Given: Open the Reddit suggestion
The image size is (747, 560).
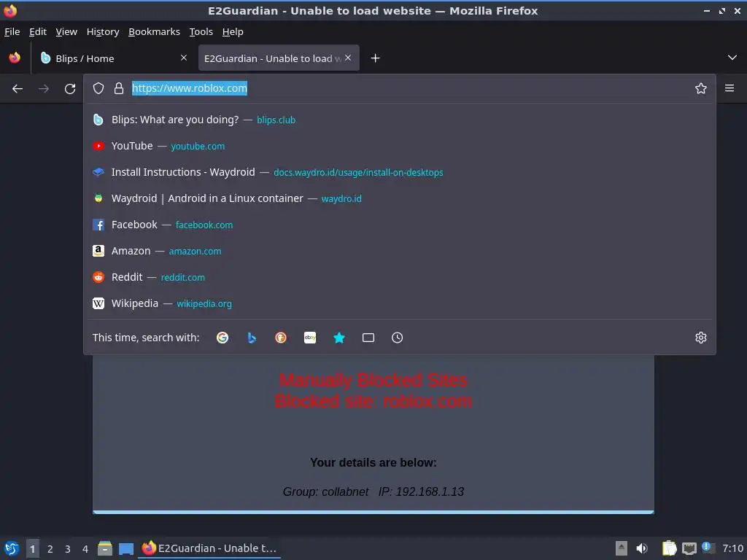Looking at the screenshot, I should click(x=399, y=276).
